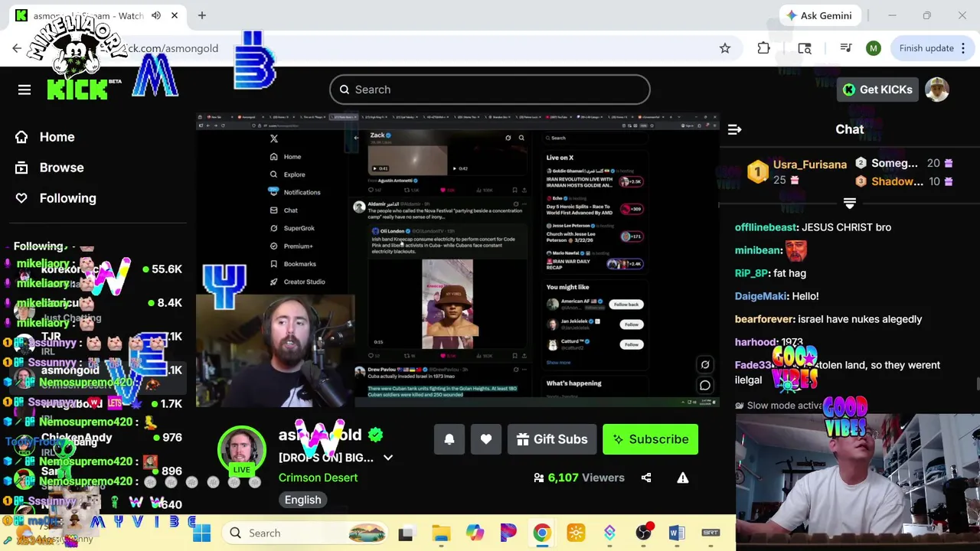Select the asmongold stream browser tab
This screenshot has height=551, width=980.
98,15
